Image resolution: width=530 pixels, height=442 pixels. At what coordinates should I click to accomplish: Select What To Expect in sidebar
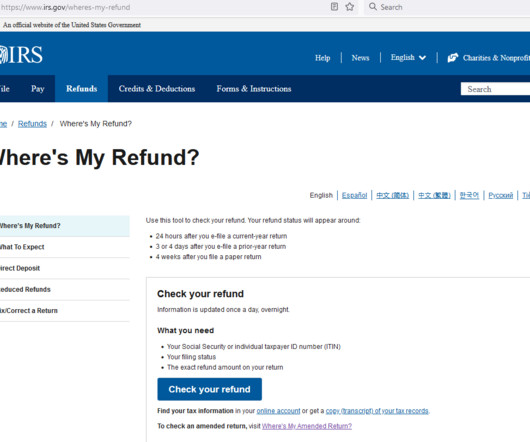click(x=22, y=247)
